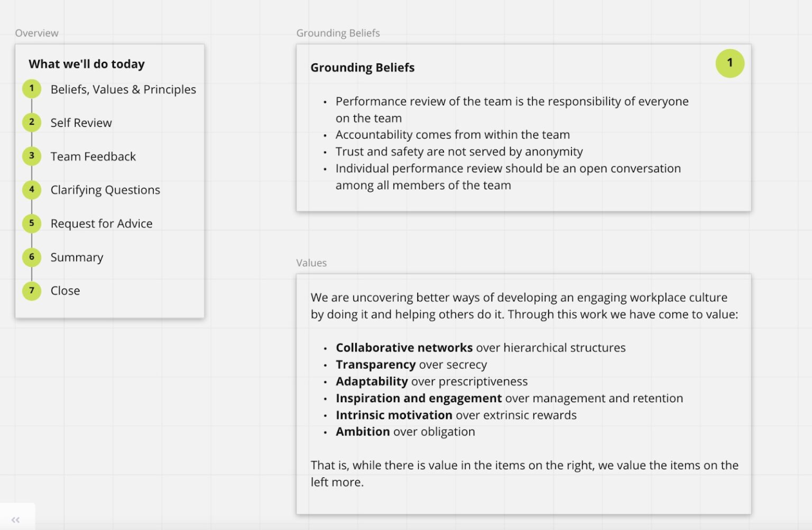
Task: Click the green step 7 circle beside Close
Action: coord(32,290)
